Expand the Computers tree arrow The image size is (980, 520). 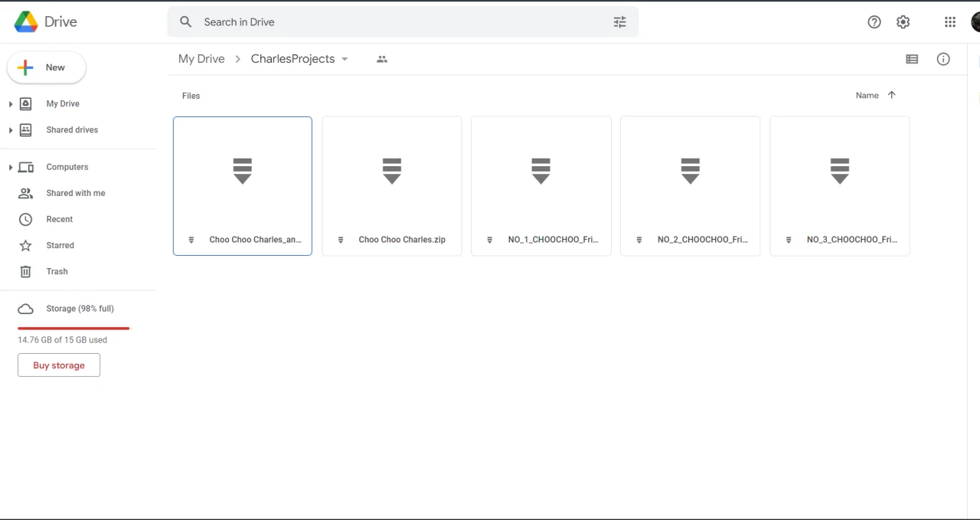(11, 168)
